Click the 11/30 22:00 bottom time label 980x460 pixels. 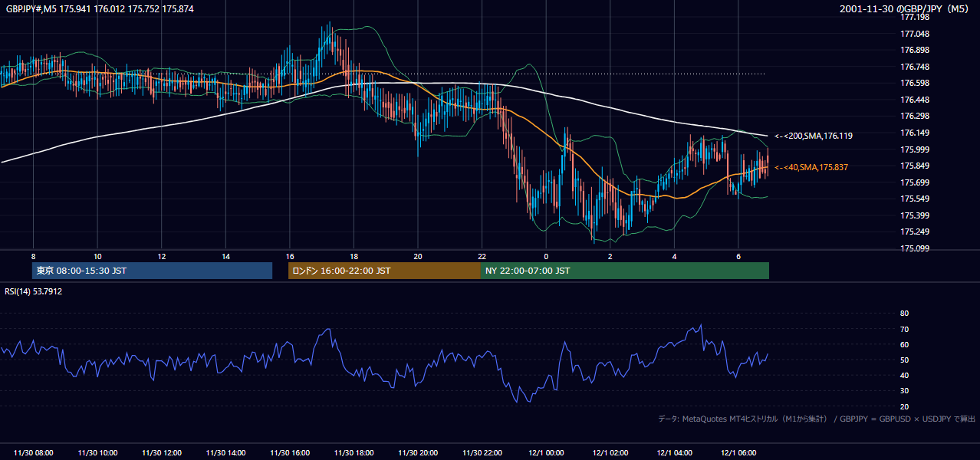(x=482, y=453)
